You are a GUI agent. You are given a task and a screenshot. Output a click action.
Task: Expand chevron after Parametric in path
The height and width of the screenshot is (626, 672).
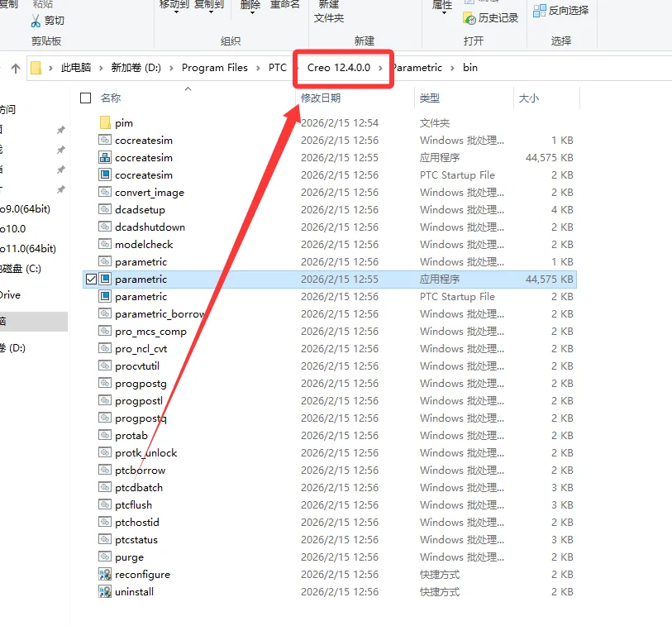(x=452, y=68)
